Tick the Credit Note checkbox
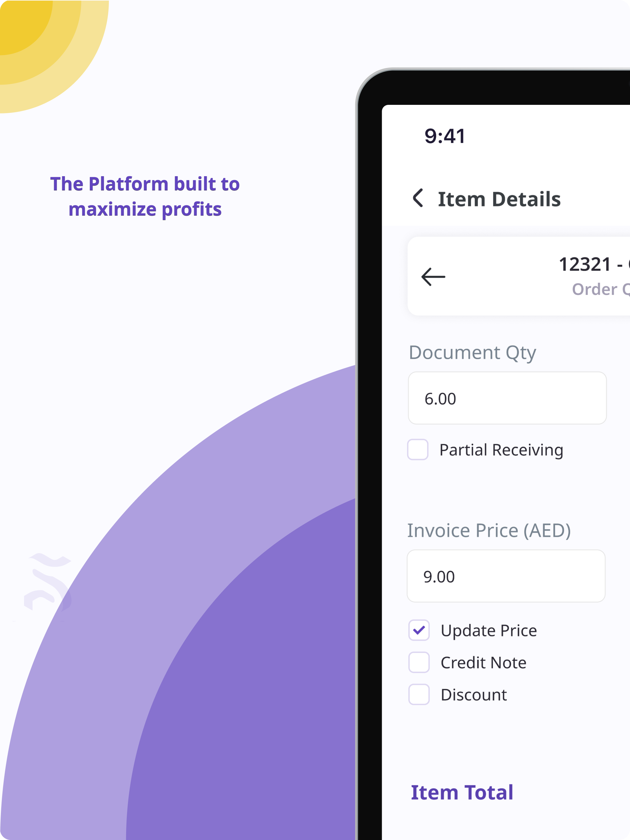Screen dimensions: 630x840 click(x=419, y=662)
